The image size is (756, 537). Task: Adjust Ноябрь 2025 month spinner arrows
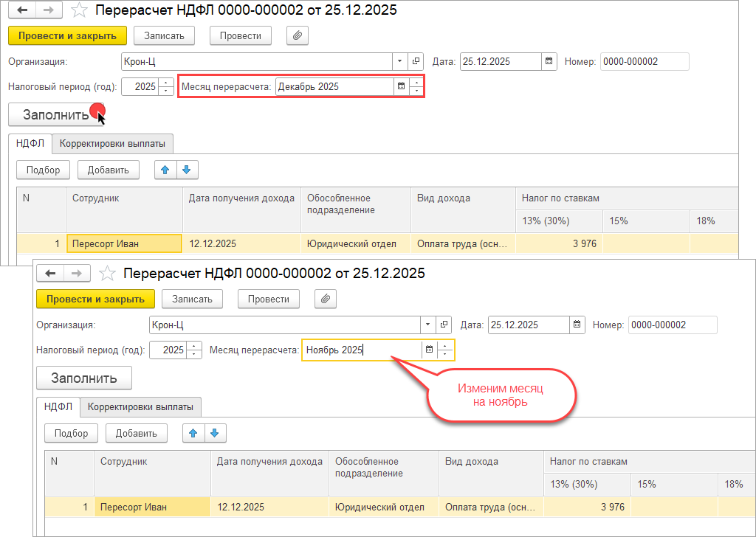(x=446, y=350)
